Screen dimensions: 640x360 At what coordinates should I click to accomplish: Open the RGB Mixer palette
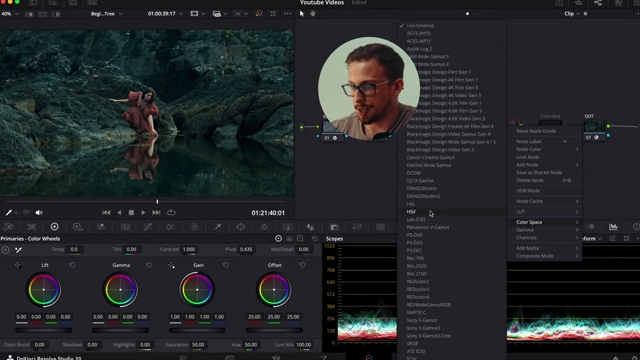click(101, 227)
